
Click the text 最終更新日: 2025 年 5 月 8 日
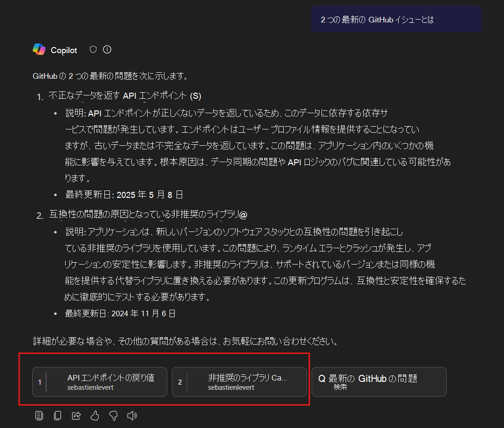124,194
